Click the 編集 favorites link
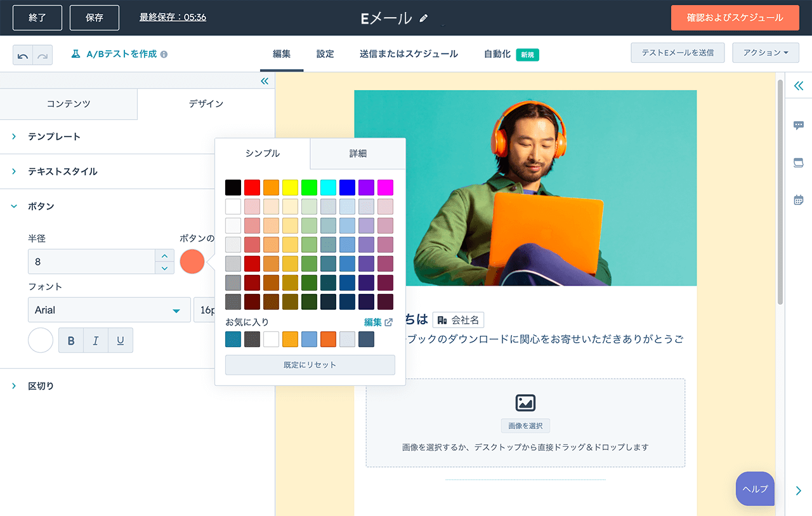 pos(373,322)
